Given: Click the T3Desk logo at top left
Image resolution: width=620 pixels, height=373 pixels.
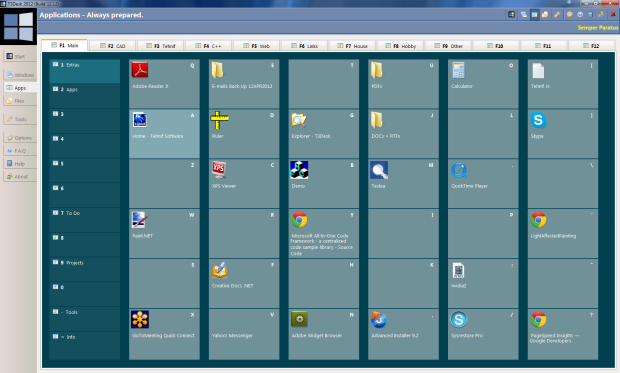Looking at the screenshot, I should tap(19, 27).
